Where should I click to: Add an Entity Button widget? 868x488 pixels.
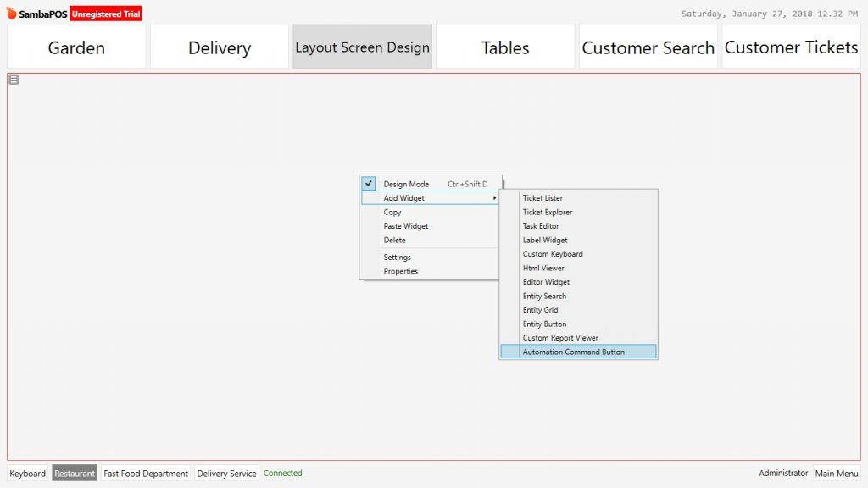(578, 324)
